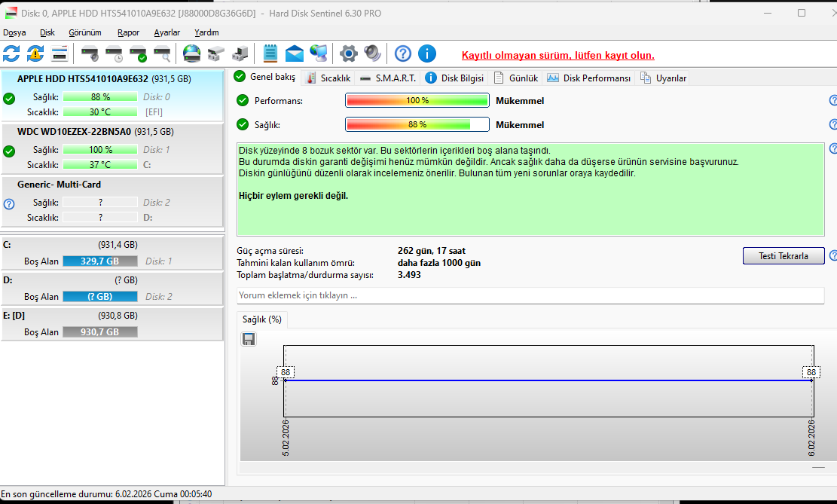
Task: Click the disk with speaker acoustic icon
Action: [90, 53]
